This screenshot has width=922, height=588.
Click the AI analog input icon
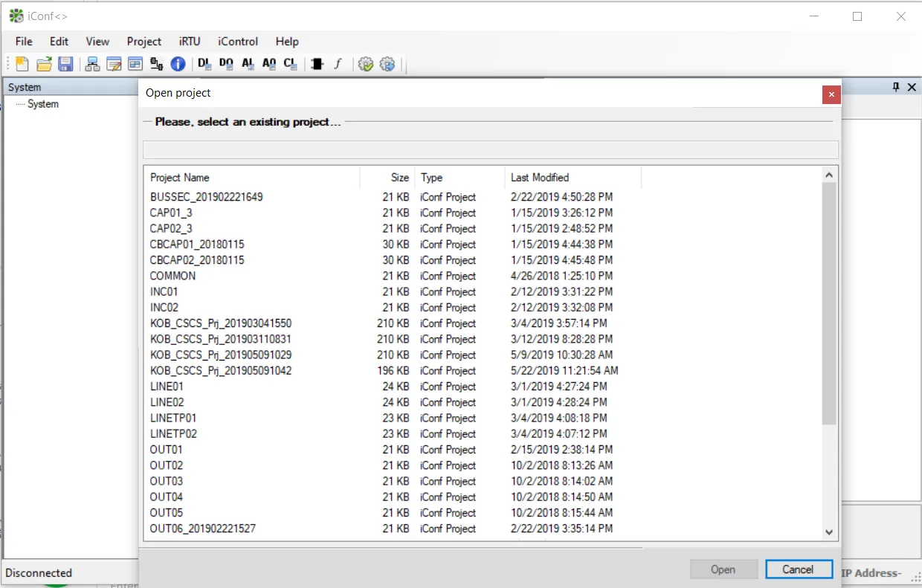point(248,64)
